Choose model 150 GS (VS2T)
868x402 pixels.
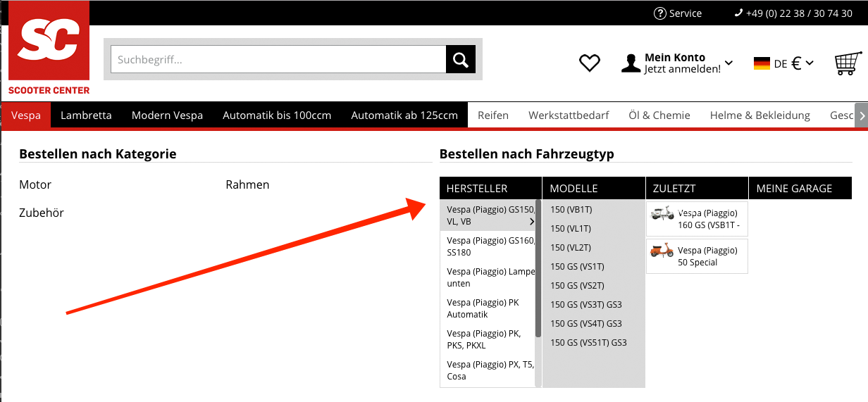click(577, 286)
